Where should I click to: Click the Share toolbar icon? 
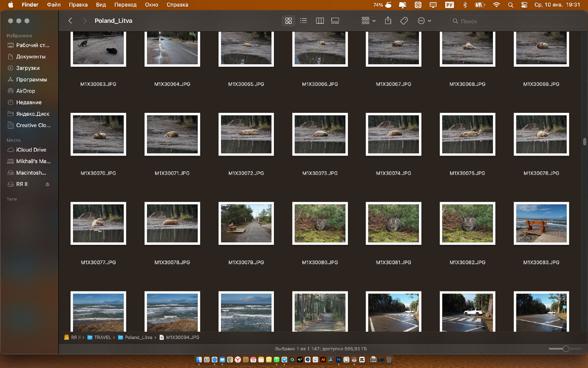[388, 21]
